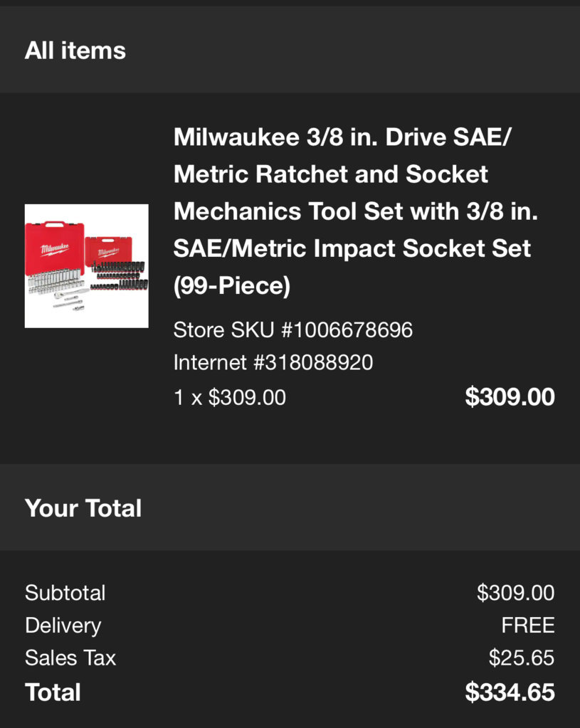
Task: Select the Store SKU #1006678696 text
Action: [293, 330]
